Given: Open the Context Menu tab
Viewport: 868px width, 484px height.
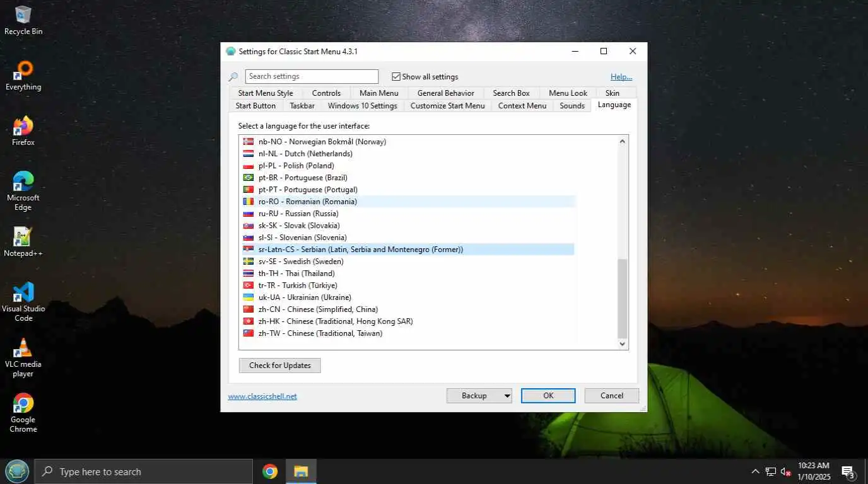Looking at the screenshot, I should click(x=522, y=106).
